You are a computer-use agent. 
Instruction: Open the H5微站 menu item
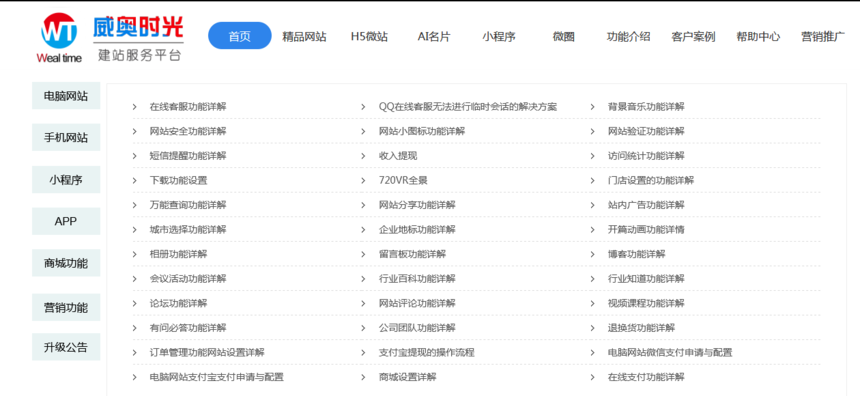click(369, 37)
